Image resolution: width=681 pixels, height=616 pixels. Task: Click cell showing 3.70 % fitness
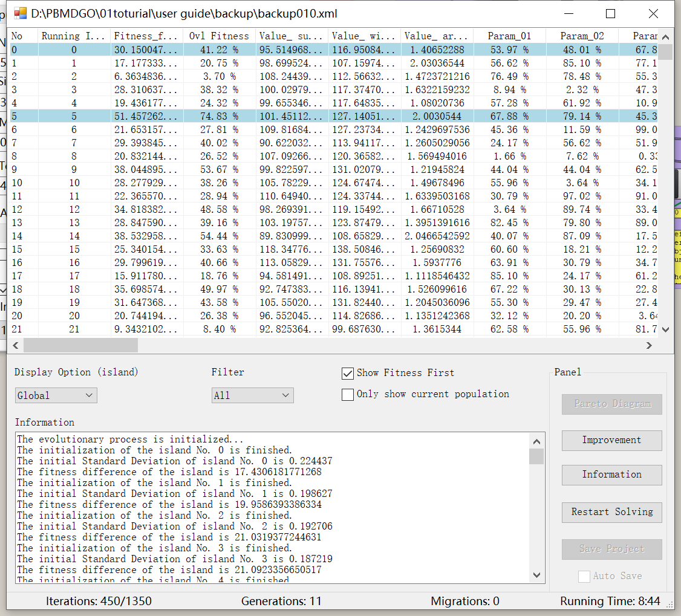(x=220, y=76)
